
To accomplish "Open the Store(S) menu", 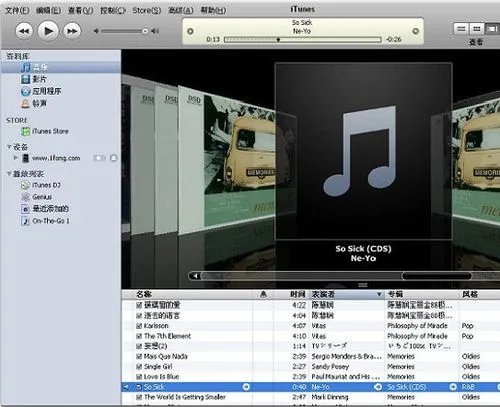I will [x=147, y=11].
